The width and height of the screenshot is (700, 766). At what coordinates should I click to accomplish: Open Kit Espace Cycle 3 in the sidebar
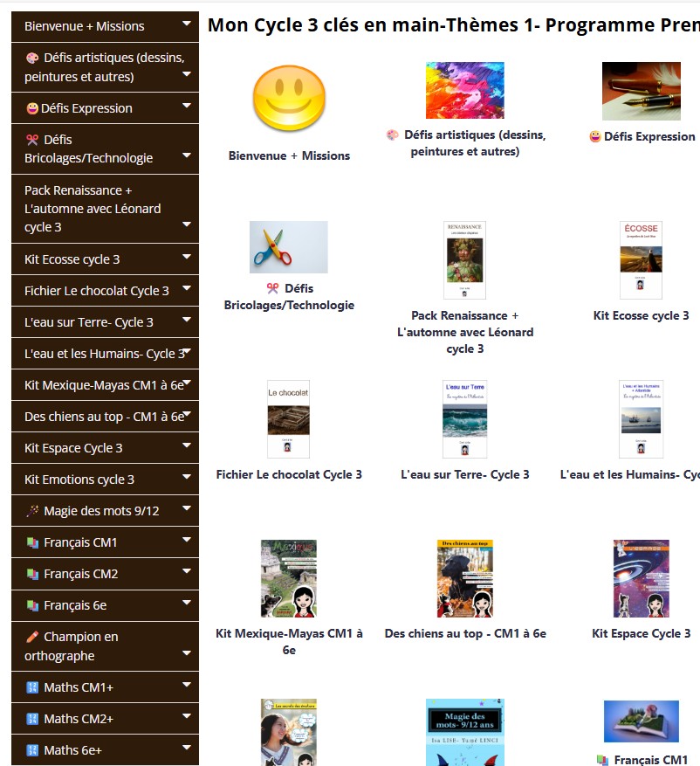[x=105, y=448]
